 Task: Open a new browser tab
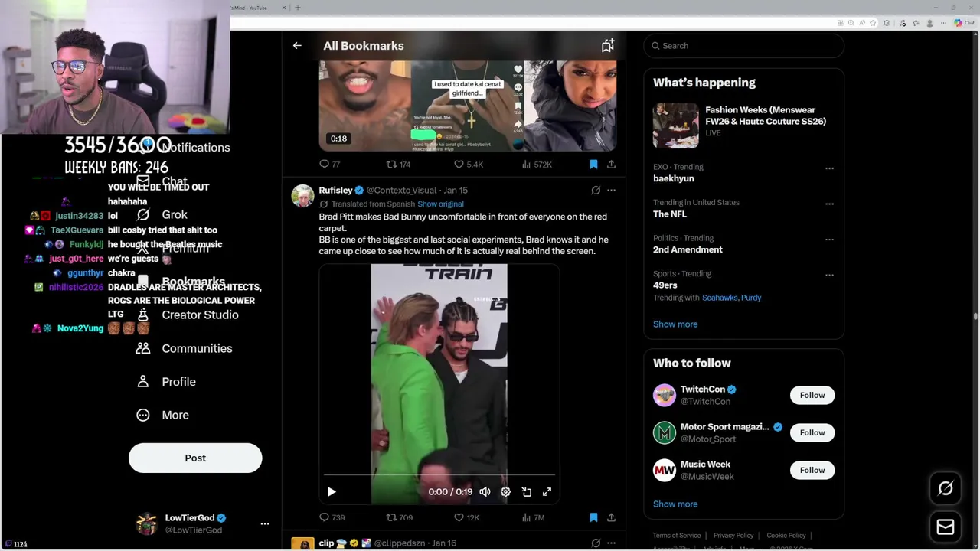pyautogui.click(x=297, y=8)
